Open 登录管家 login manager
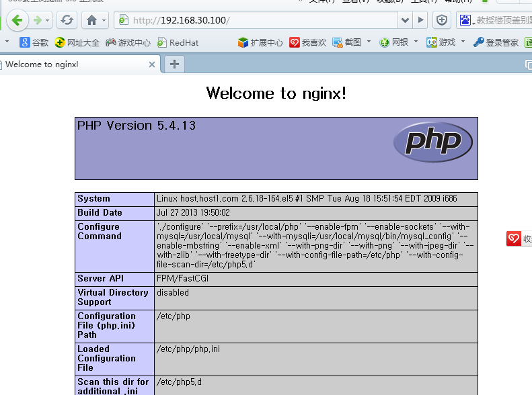 [496, 42]
